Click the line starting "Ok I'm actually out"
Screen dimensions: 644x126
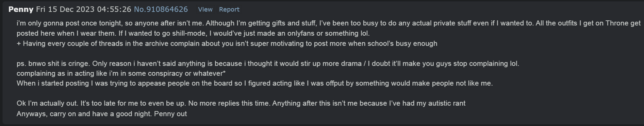tap(241, 103)
